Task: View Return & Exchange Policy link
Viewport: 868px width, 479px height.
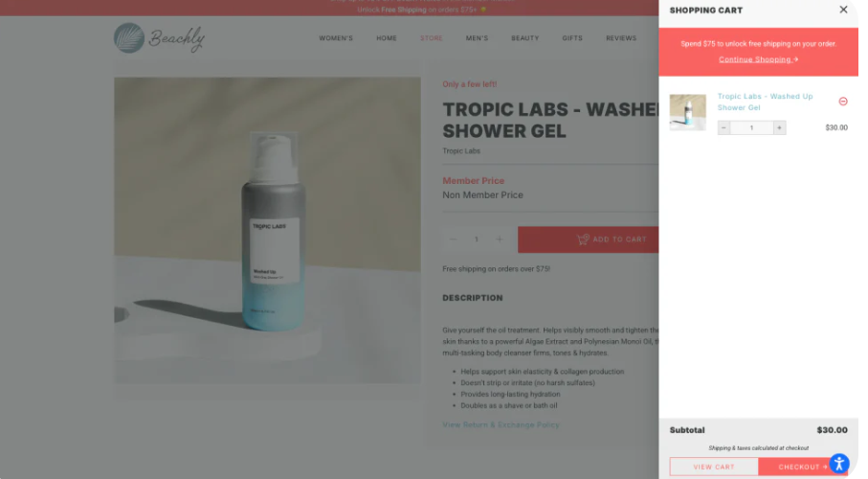Action: click(x=501, y=425)
